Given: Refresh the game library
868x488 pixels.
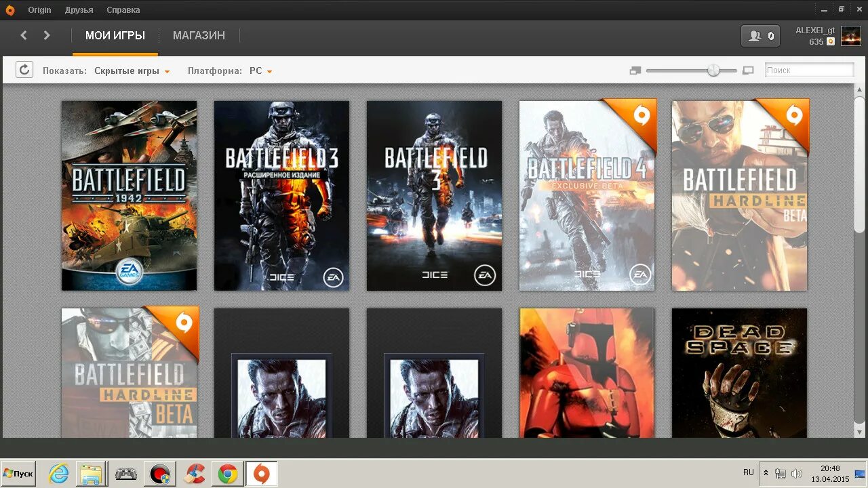Looking at the screenshot, I should coord(24,70).
